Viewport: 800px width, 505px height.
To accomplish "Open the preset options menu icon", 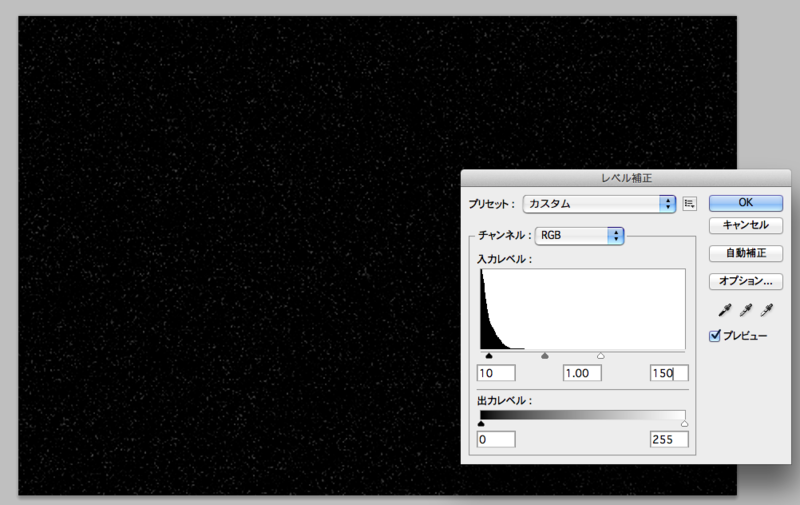I will (x=689, y=204).
